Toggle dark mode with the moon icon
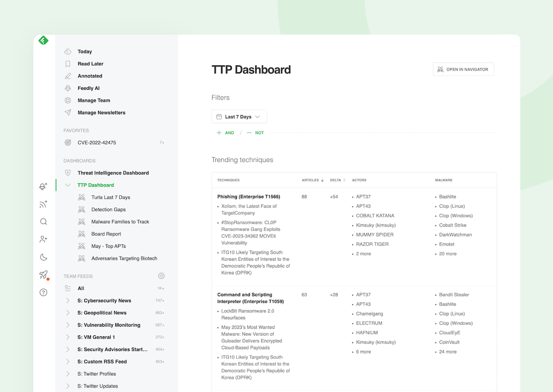 click(43, 257)
